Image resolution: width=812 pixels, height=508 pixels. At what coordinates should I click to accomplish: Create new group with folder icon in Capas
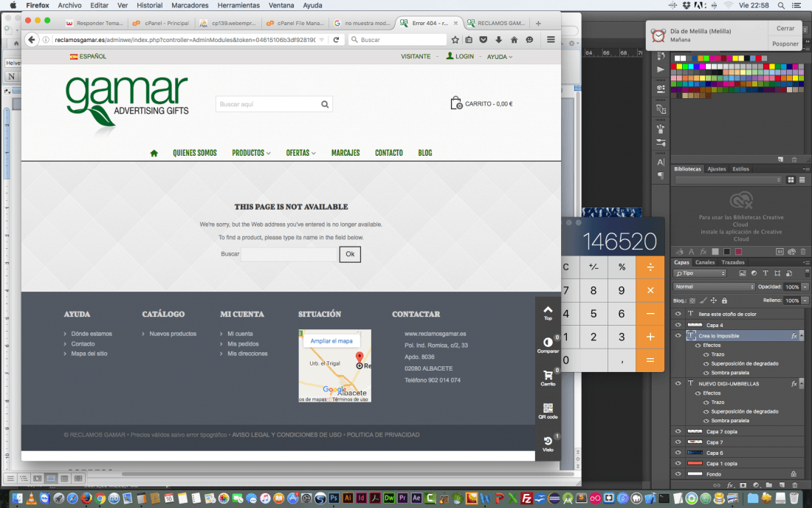pos(769,486)
